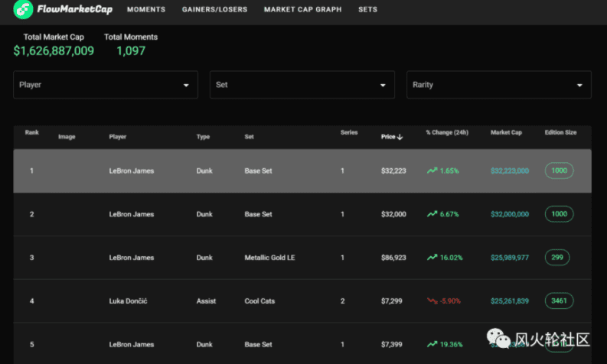This screenshot has width=607, height=364.
Task: Sort by Type column header
Action: (x=203, y=137)
